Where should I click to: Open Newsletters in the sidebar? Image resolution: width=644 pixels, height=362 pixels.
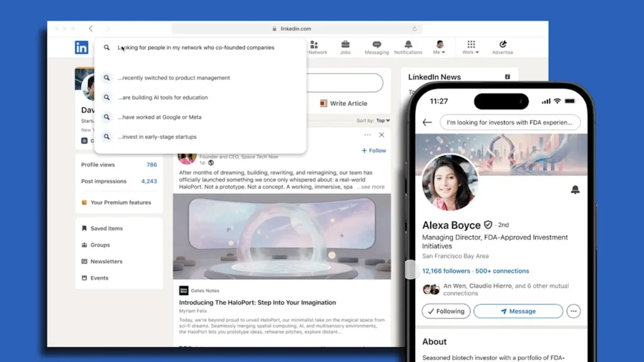pyautogui.click(x=106, y=261)
